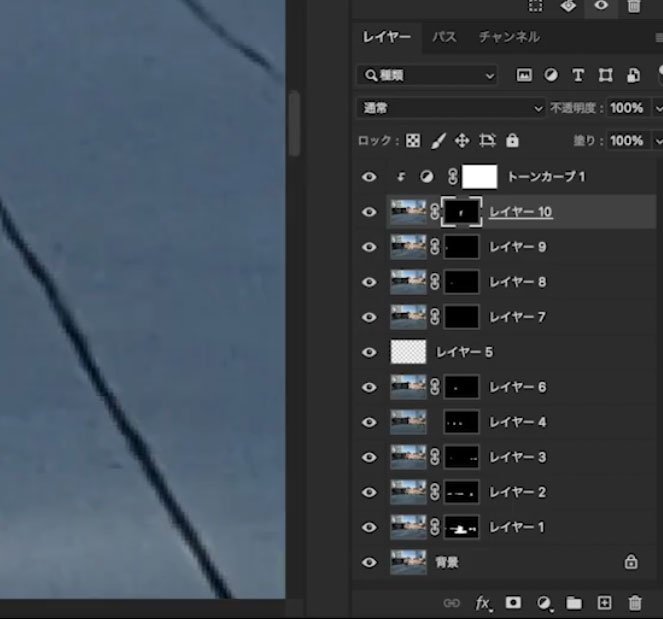The height and width of the screenshot is (619, 663).
Task: Switch to the パス tab
Action: point(444,37)
